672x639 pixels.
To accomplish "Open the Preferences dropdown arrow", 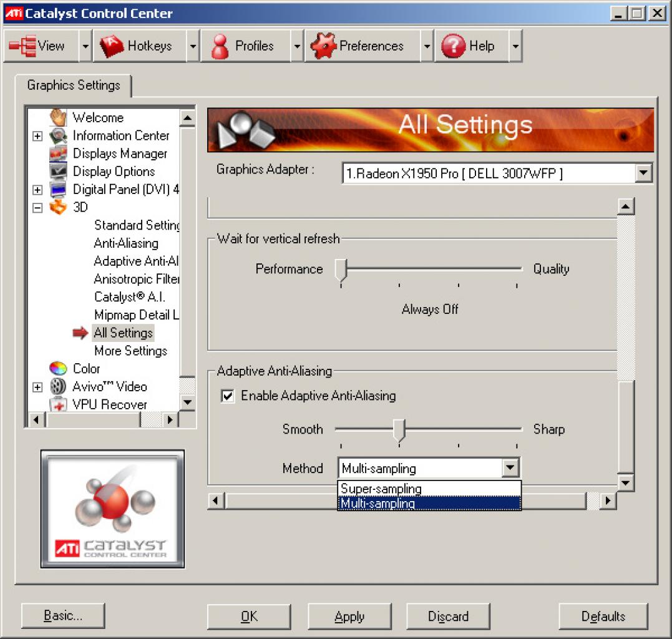I will click(427, 46).
